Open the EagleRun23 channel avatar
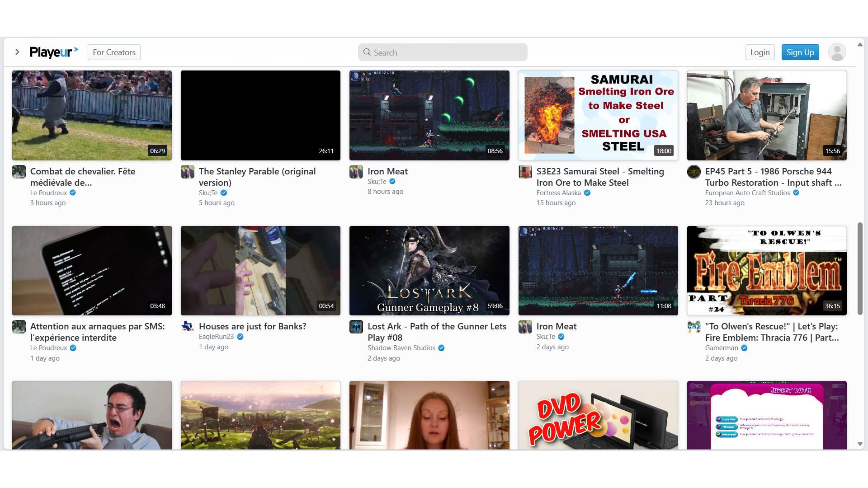Viewport: 868px width, 488px height. tap(188, 326)
